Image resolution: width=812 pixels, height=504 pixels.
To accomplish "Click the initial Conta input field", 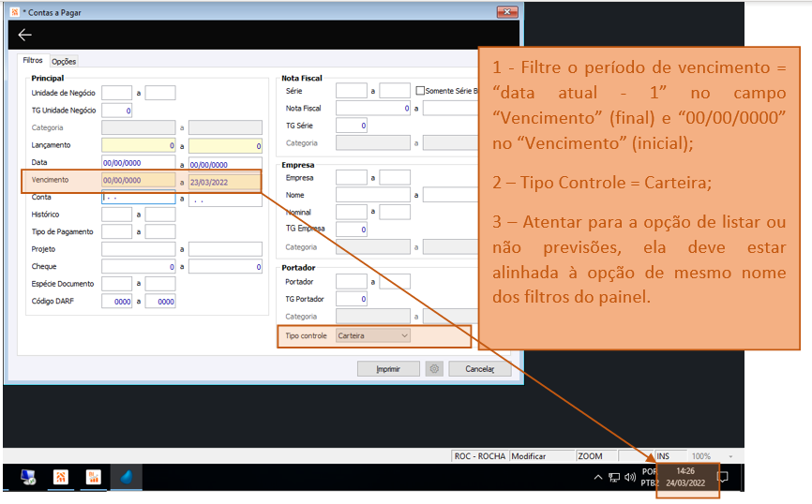I will [138, 198].
